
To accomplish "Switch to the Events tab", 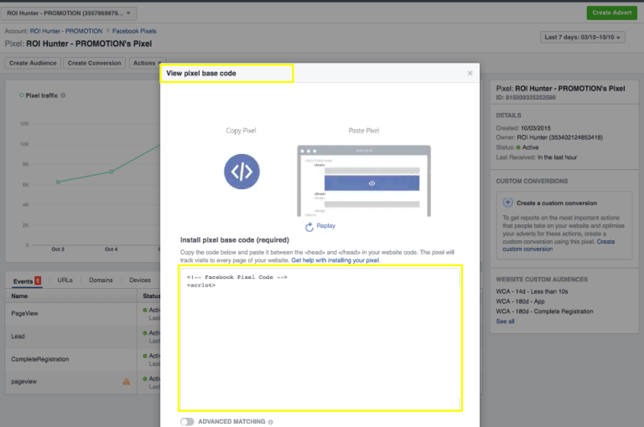I will click(x=27, y=281).
